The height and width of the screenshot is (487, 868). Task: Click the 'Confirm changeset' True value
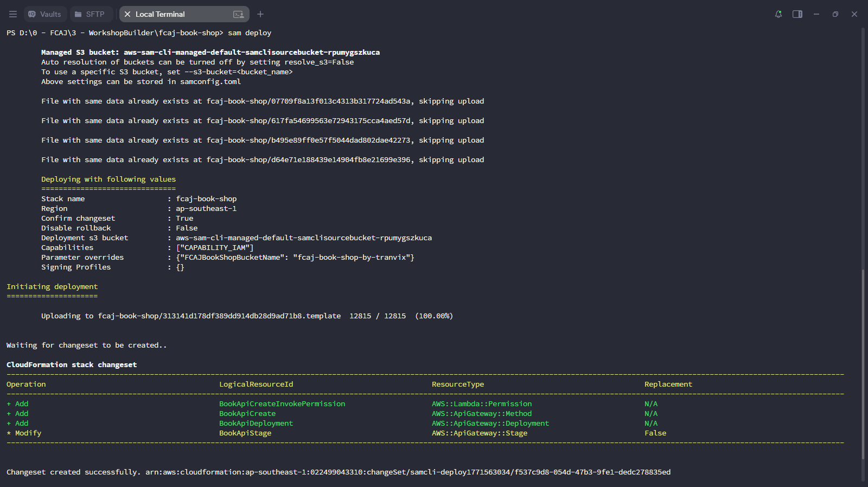coord(184,219)
